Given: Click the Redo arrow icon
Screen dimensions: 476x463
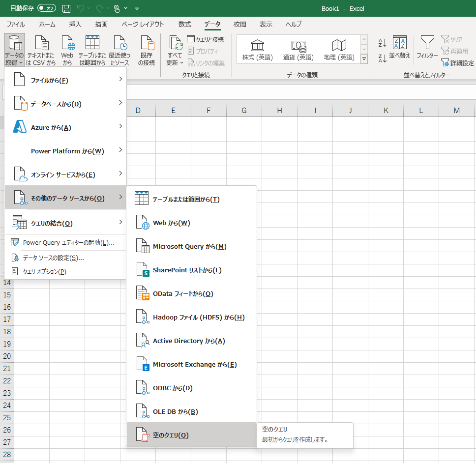Looking at the screenshot, I should point(99,8).
